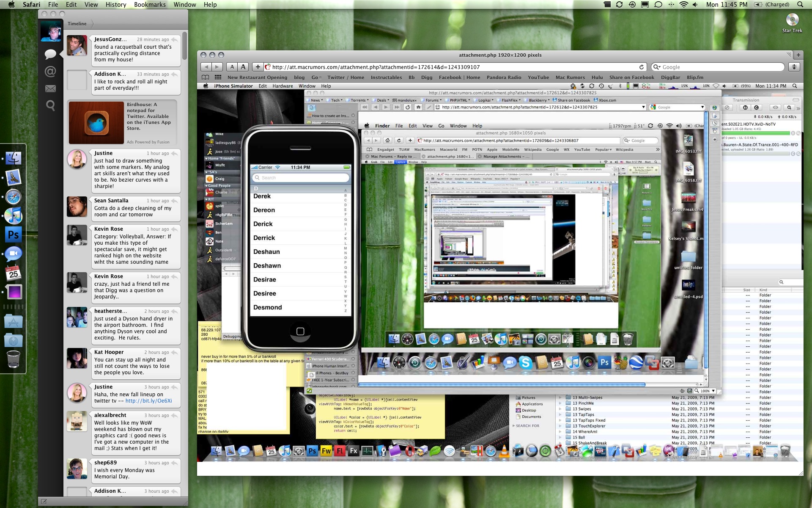This screenshot has width=812, height=508.
Task: Open the Tweetie timeline speech-bubble icon
Action: point(50,54)
